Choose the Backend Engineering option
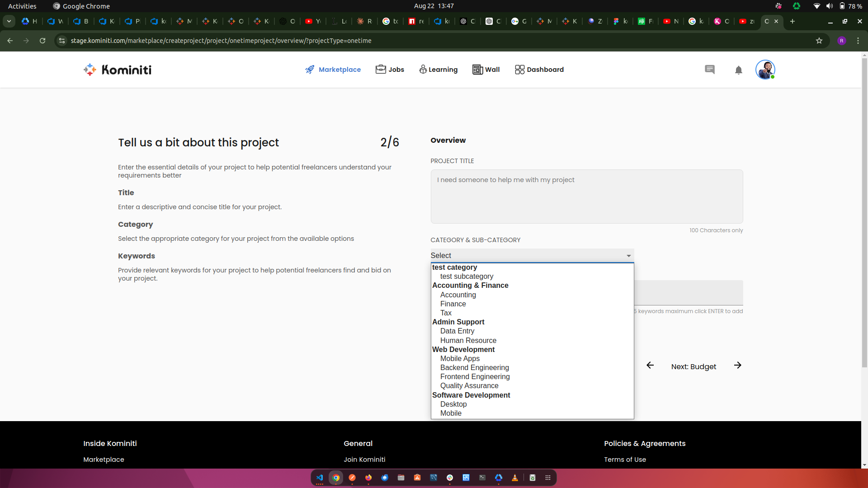The height and width of the screenshot is (488, 868). click(x=474, y=367)
